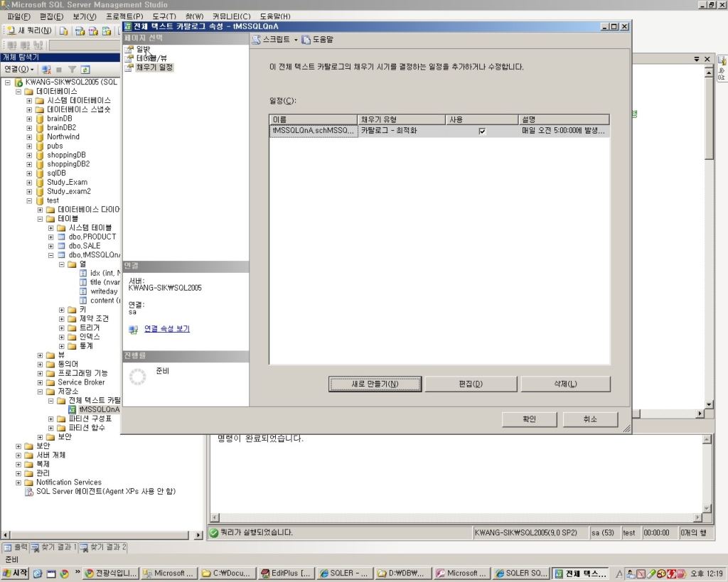
Task: Expand the 파티션 구성표 node
Action: tap(51, 419)
